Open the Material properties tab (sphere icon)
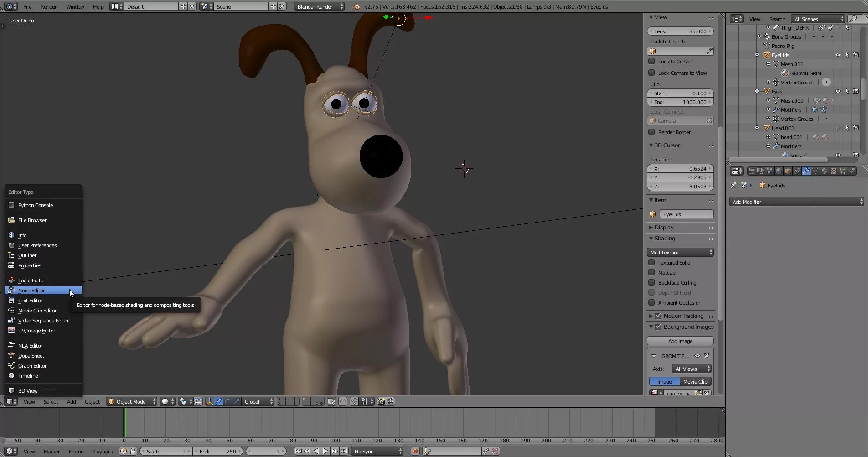 click(824, 171)
